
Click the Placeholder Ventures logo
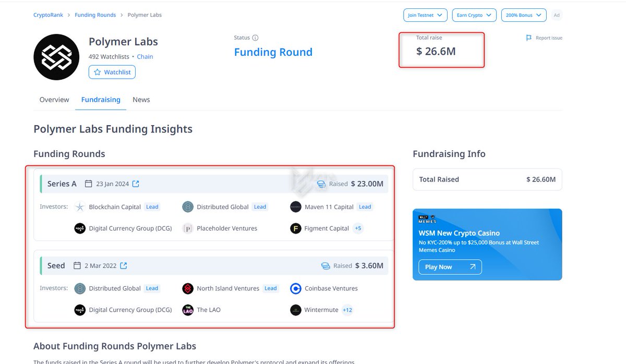click(x=188, y=228)
